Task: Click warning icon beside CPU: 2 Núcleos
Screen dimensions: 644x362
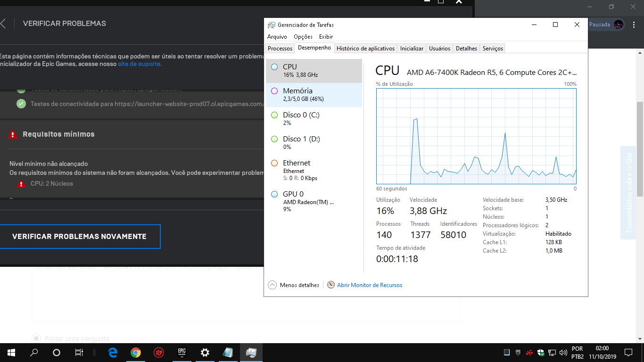Action: (x=21, y=184)
